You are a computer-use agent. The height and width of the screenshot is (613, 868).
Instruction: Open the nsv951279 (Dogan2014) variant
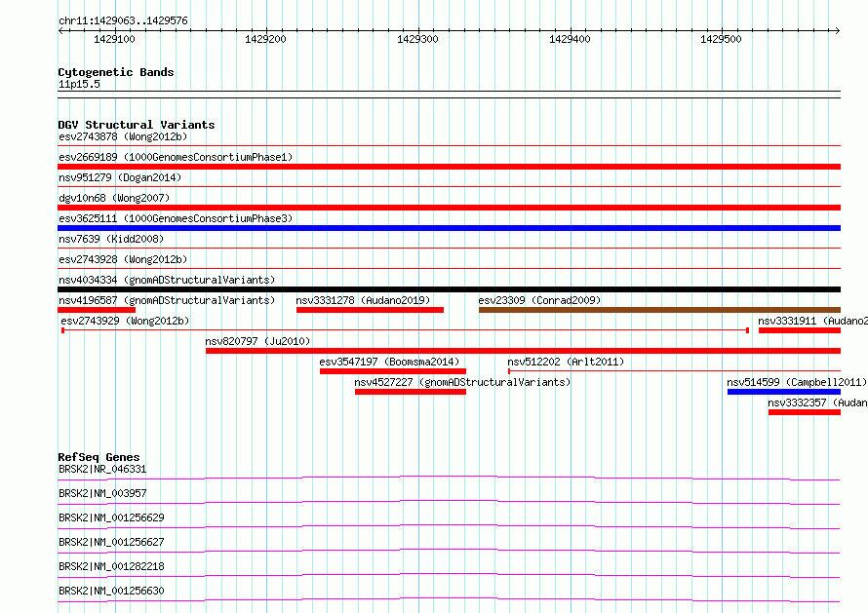[120, 177]
